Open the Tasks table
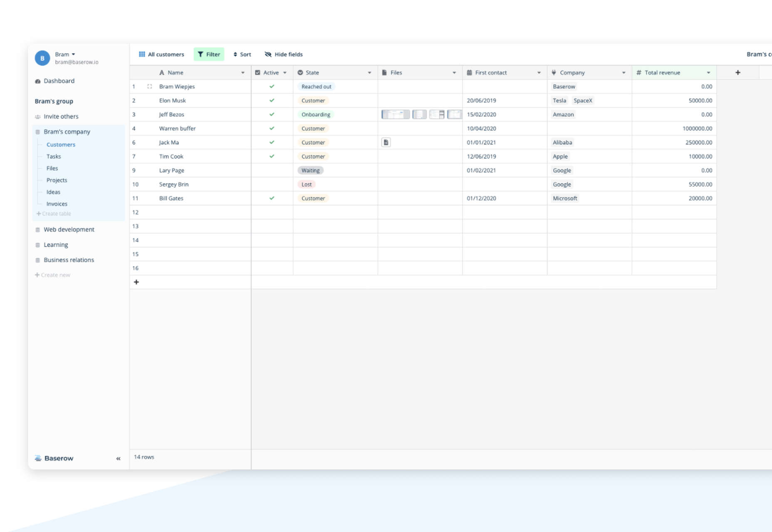 (x=54, y=156)
